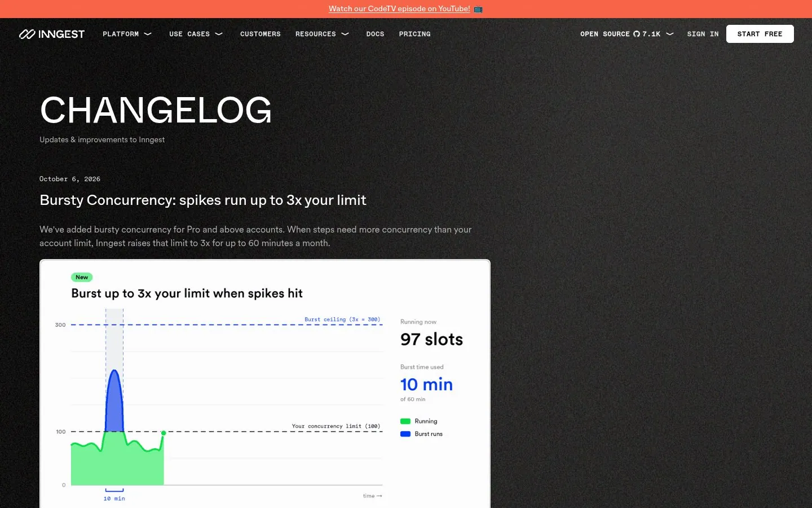Image resolution: width=812 pixels, height=508 pixels.
Task: Open the Docs page
Action: tap(375, 34)
